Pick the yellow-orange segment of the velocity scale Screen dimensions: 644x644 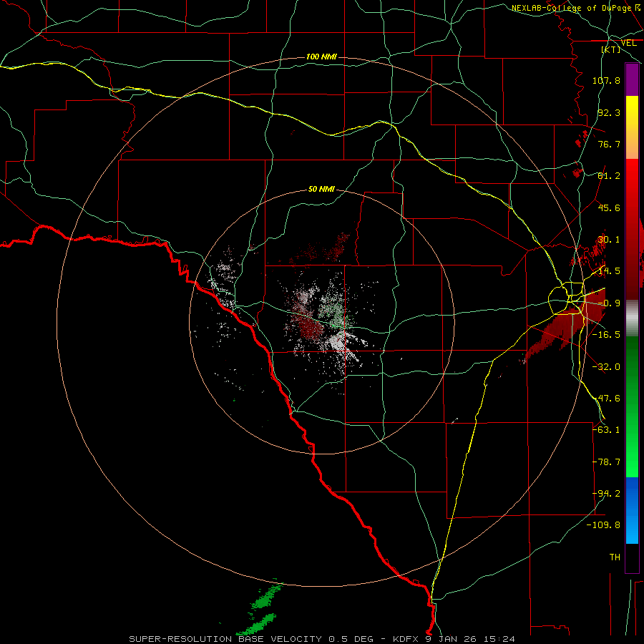tap(632, 127)
